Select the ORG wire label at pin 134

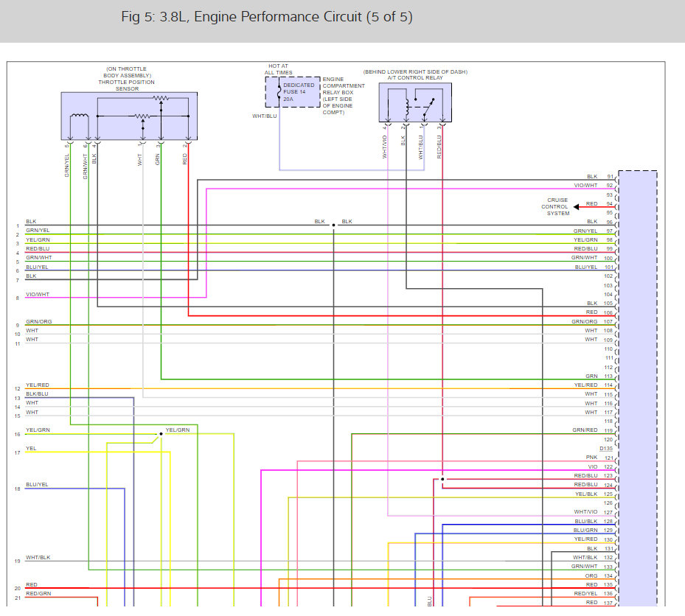(x=591, y=575)
